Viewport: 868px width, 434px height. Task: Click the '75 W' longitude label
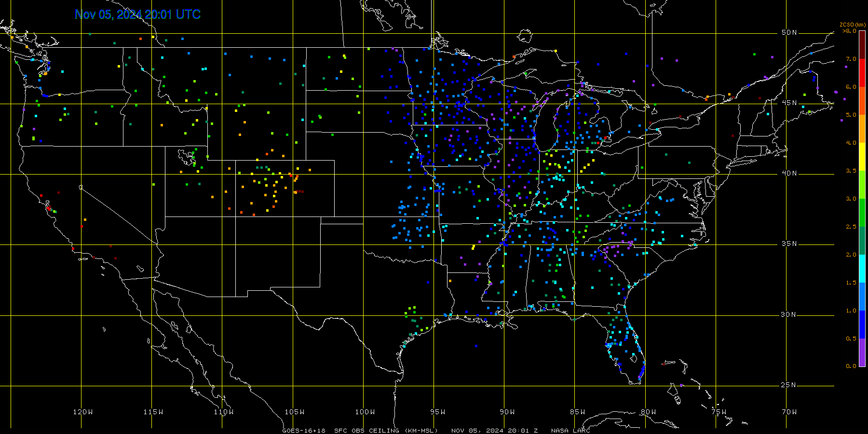719,412
